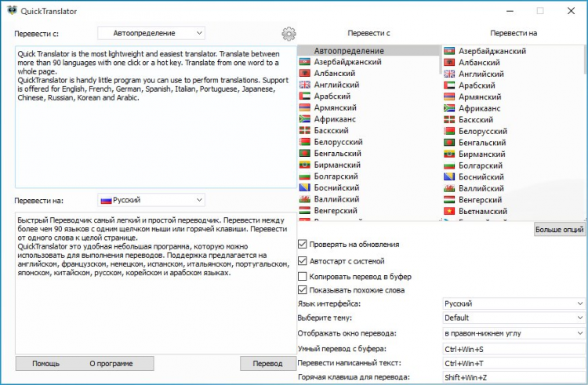588x385 pixels.
Task: Click into the English source text box
Action: 156,117
